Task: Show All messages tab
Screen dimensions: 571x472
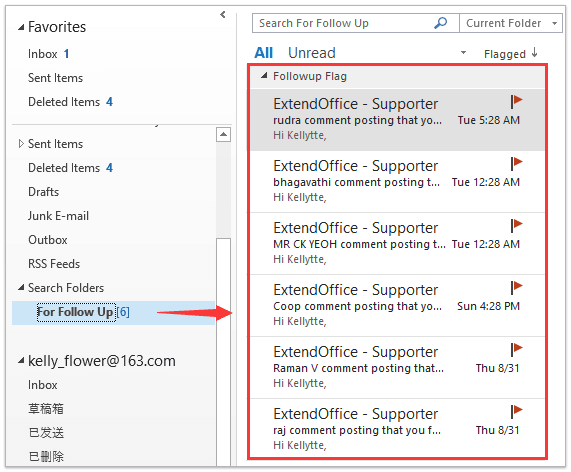Action: coord(263,53)
